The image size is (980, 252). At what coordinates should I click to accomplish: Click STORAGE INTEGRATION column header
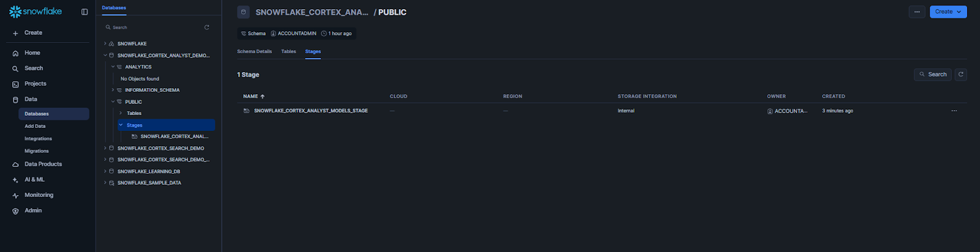(647, 97)
